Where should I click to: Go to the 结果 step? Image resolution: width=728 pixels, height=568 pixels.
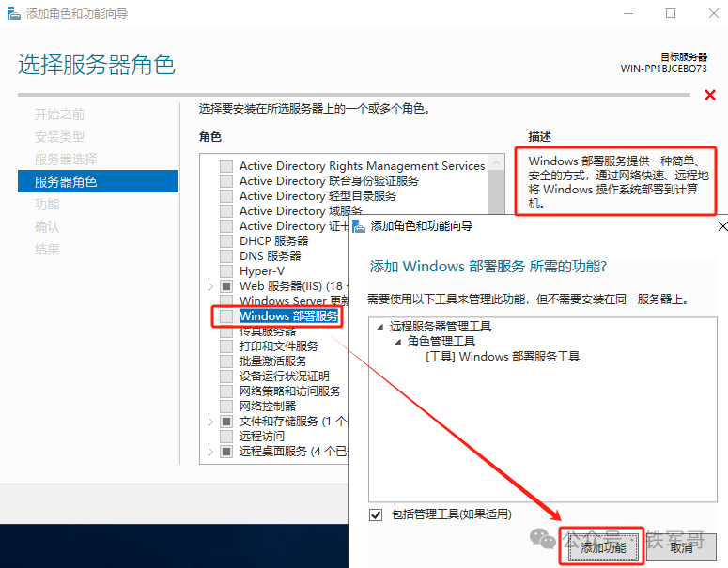47,250
